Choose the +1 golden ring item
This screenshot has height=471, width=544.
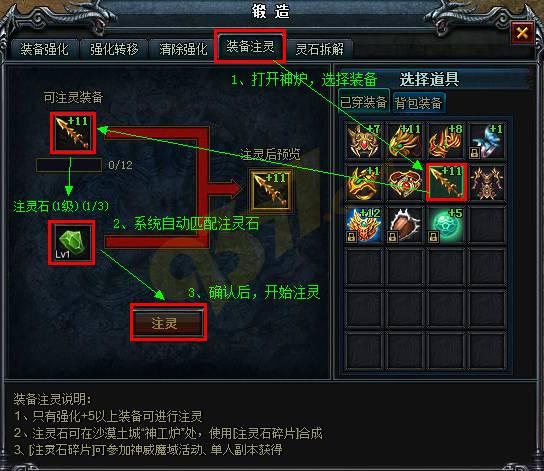point(364,182)
